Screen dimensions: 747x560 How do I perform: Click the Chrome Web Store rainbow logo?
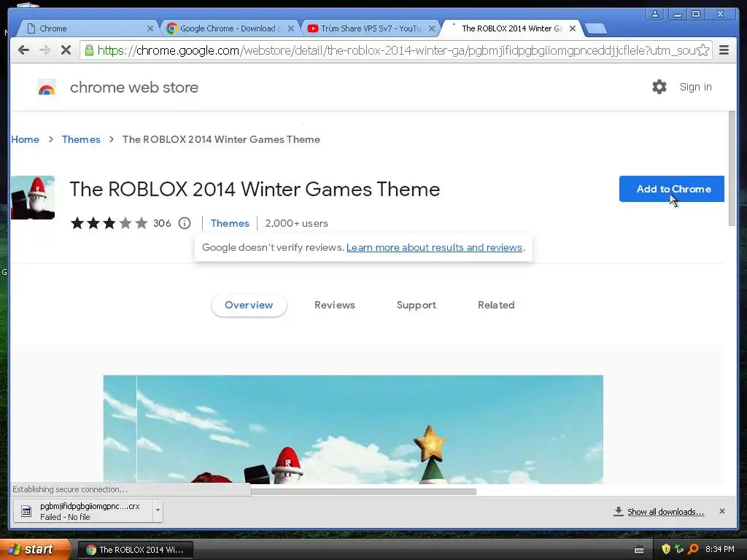click(x=47, y=87)
